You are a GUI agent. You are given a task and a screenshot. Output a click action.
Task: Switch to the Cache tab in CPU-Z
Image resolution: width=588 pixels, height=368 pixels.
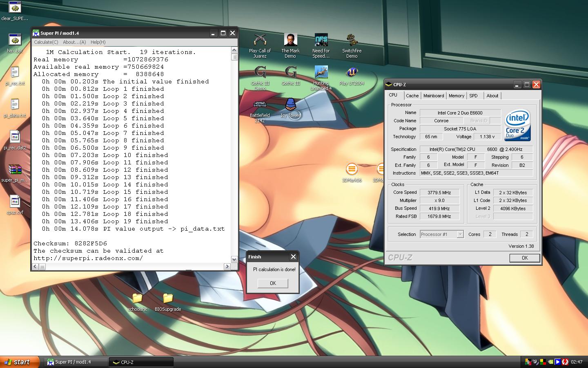click(412, 96)
